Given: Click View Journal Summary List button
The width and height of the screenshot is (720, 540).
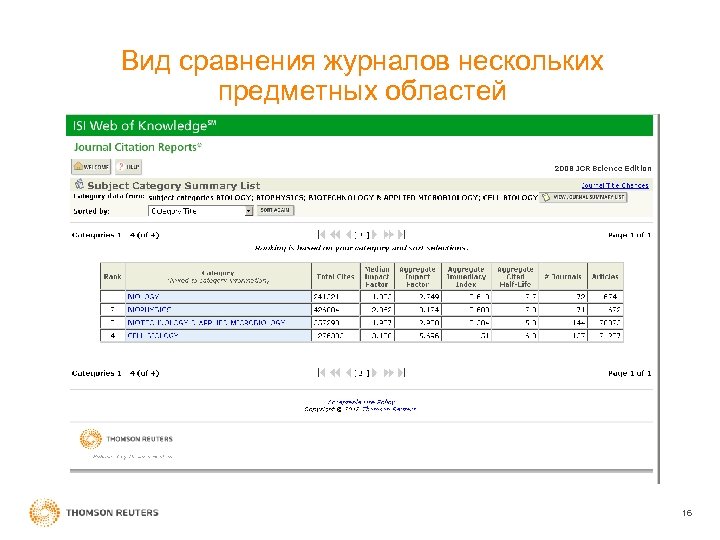Looking at the screenshot, I should 584,197.
